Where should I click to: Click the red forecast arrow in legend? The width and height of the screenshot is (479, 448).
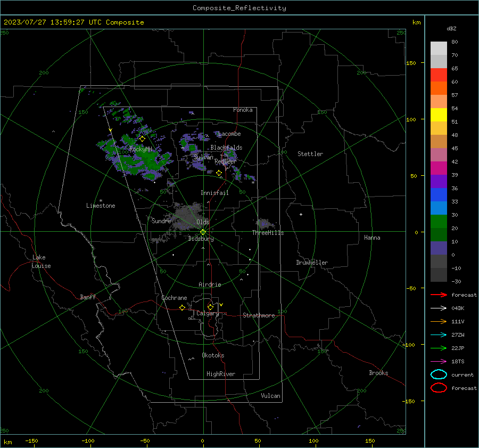point(439,295)
